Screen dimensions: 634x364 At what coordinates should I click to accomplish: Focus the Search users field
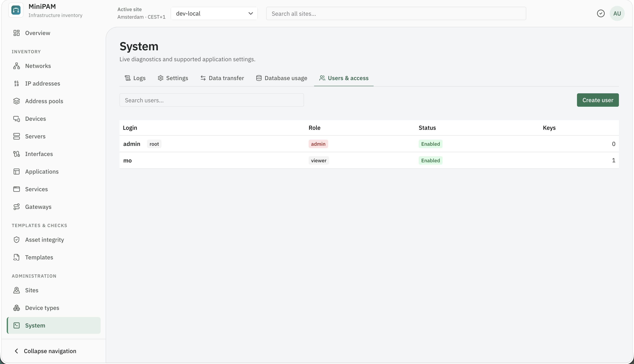(212, 100)
